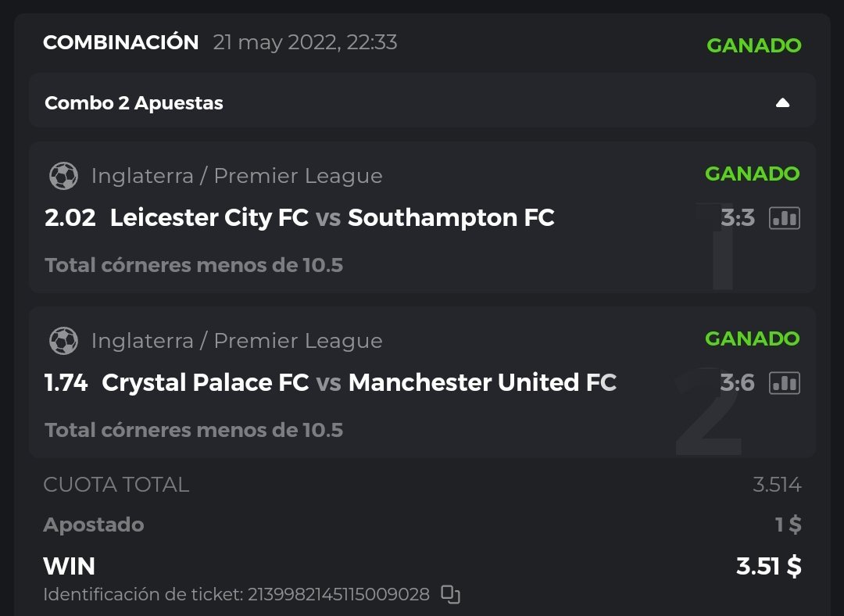Click soccer ball icon beside Crystal Palace league
Viewport: 844px width, 616px height.
[x=63, y=341]
